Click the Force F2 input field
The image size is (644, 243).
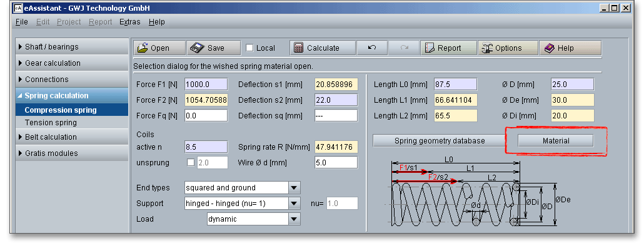206,100
